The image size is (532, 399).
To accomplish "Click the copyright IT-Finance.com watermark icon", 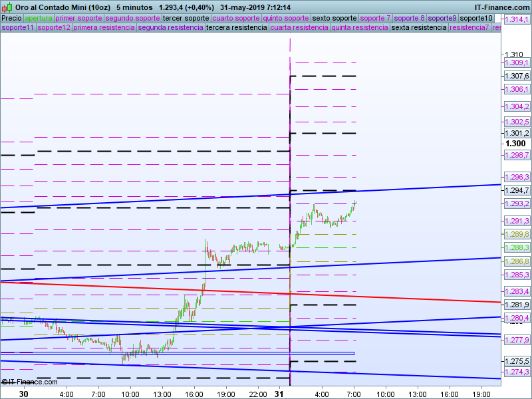I will click(x=5, y=382).
